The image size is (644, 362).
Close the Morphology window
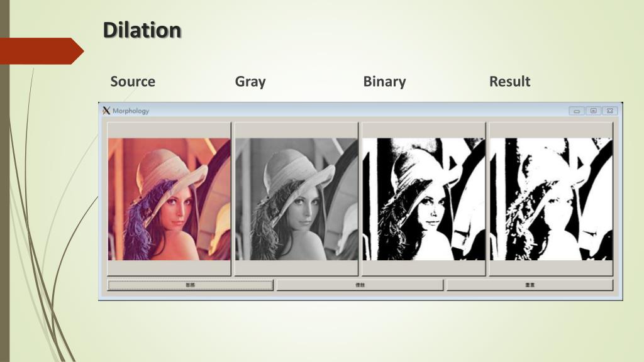[610, 111]
